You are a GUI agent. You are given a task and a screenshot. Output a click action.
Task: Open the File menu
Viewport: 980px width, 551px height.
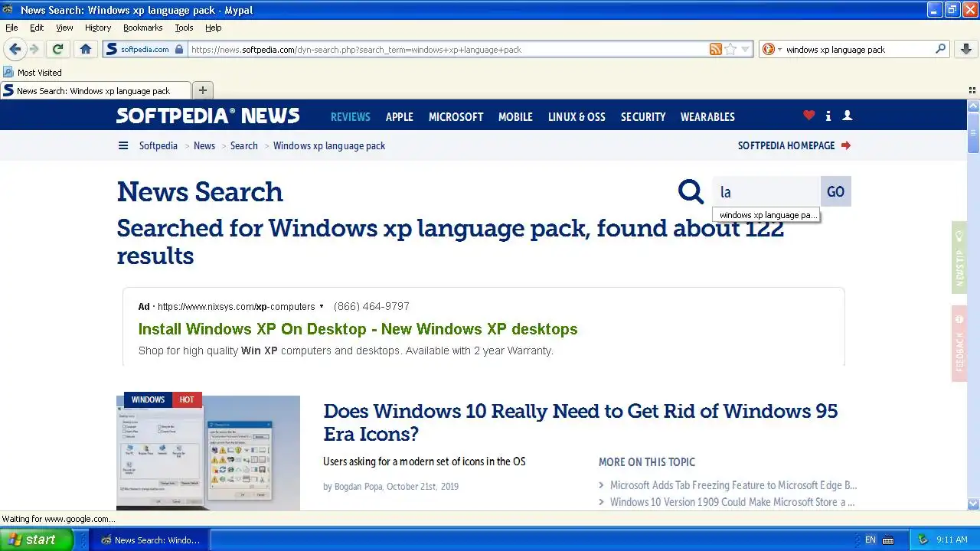[x=11, y=28]
